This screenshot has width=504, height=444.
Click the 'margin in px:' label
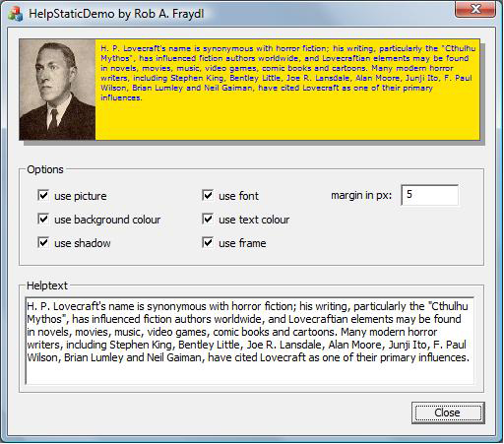[x=361, y=195]
